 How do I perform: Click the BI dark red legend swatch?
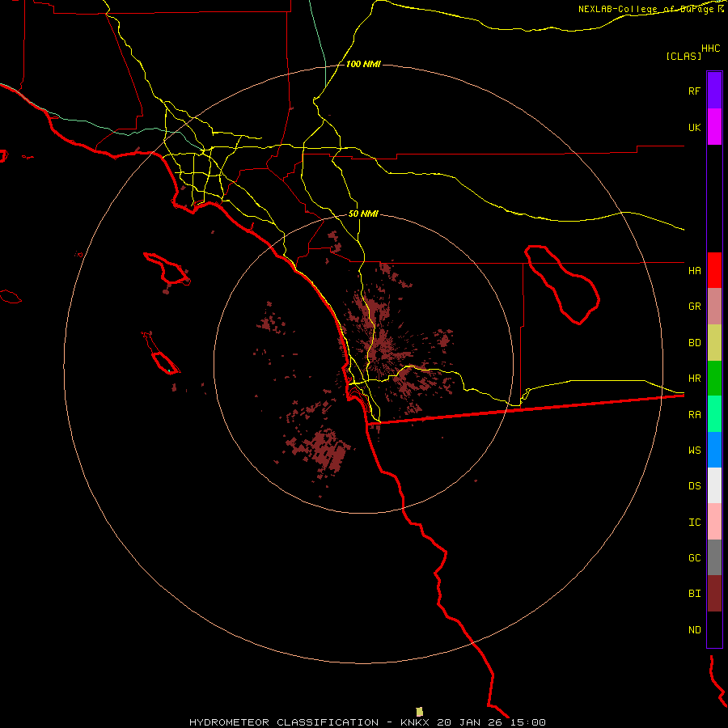(714, 594)
